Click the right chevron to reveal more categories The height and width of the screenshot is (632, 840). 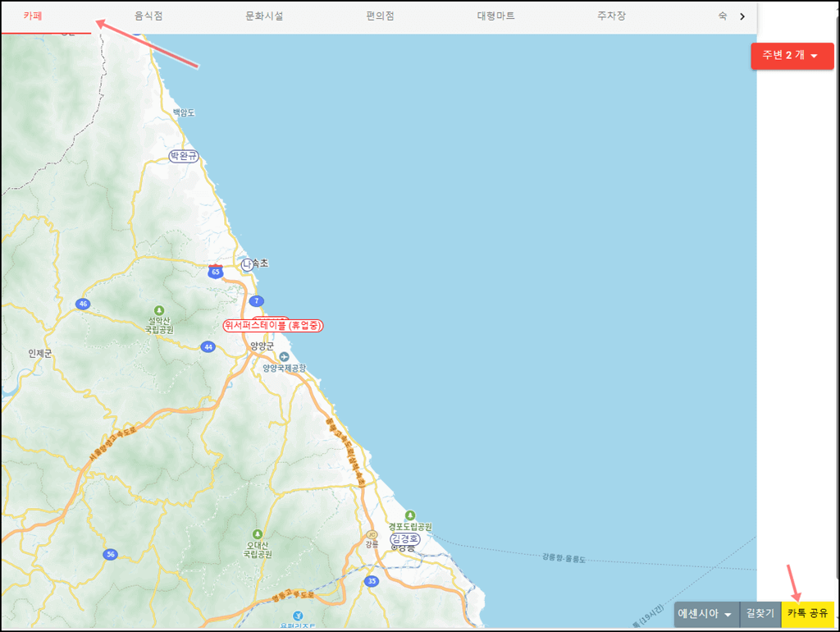742,16
